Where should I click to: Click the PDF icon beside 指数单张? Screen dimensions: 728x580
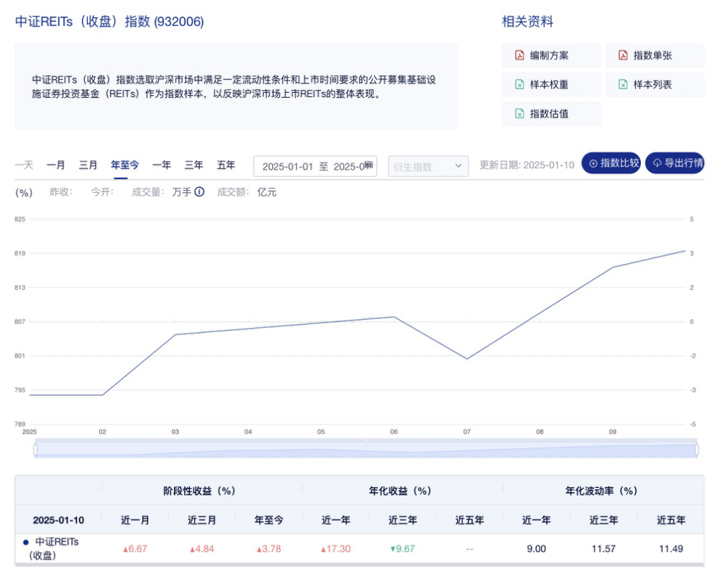[623, 56]
